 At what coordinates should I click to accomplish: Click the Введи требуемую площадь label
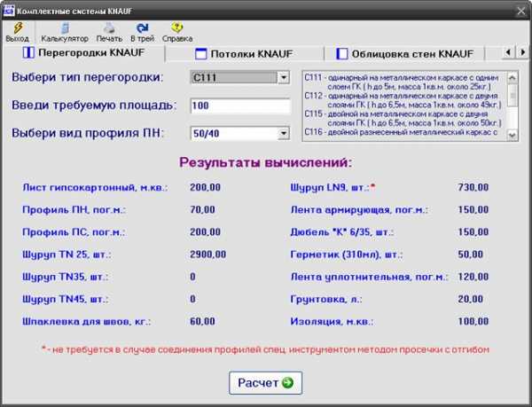tap(94, 106)
